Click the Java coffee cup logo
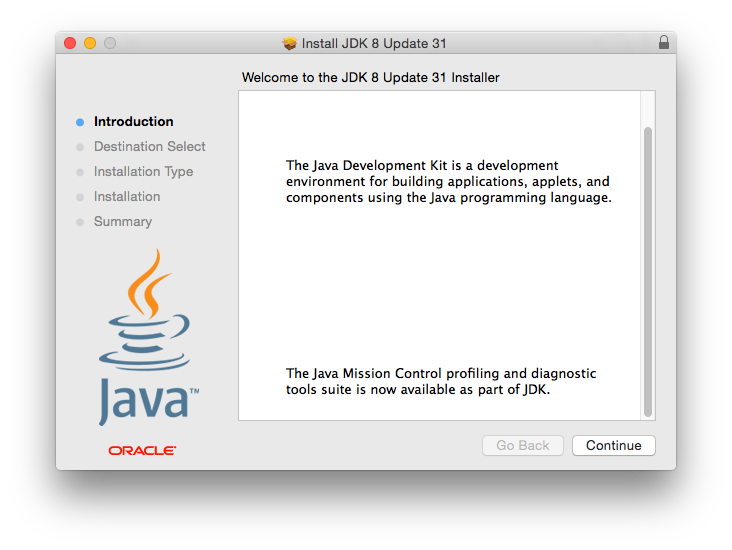This screenshot has height=550, width=732. coord(148,337)
